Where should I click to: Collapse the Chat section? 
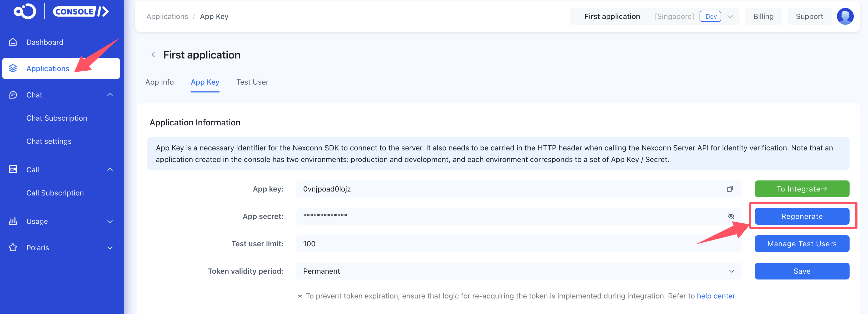coord(110,95)
